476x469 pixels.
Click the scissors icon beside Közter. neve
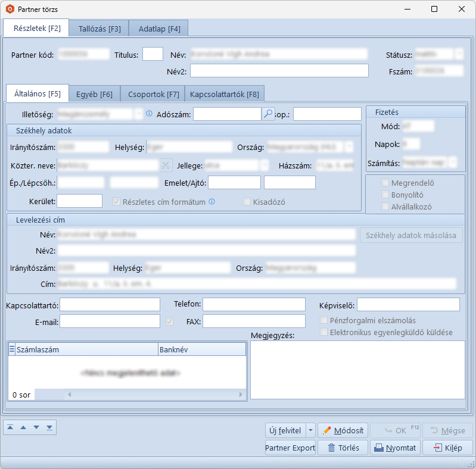point(165,165)
